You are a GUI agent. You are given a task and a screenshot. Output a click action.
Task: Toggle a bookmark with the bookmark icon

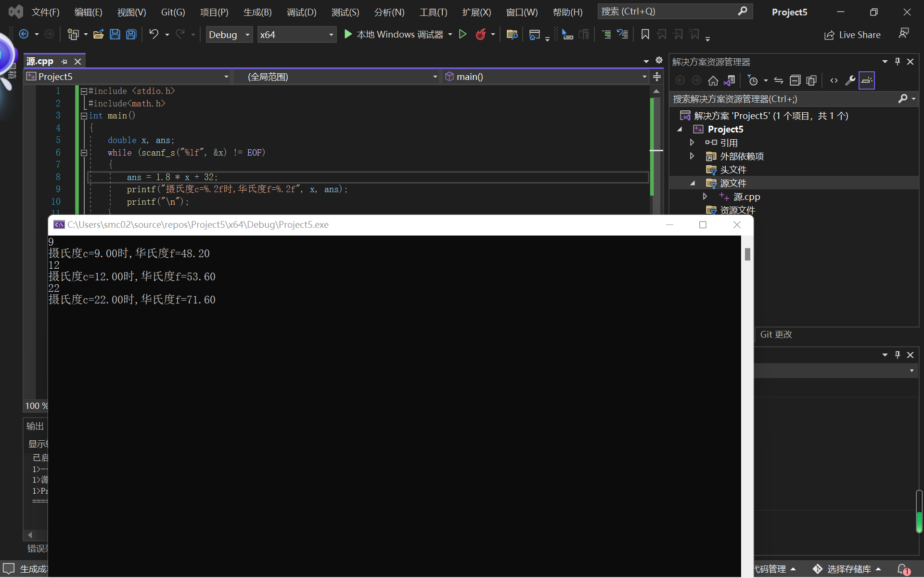(x=645, y=34)
